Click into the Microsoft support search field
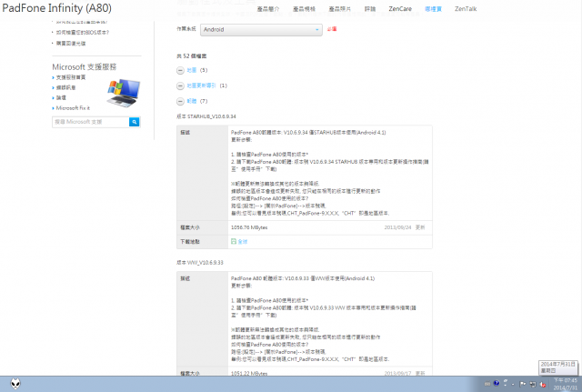The image size is (582, 392). (91, 122)
